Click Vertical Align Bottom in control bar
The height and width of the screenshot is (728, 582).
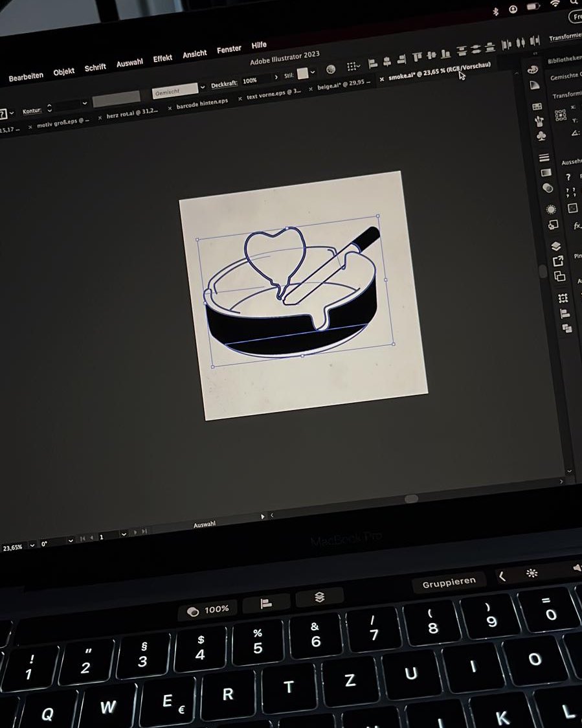445,53
